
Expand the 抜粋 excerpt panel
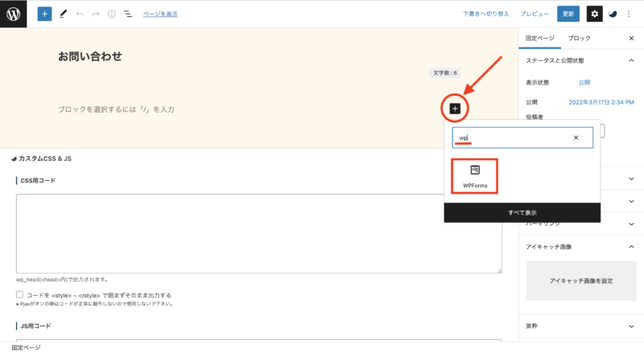(580, 326)
